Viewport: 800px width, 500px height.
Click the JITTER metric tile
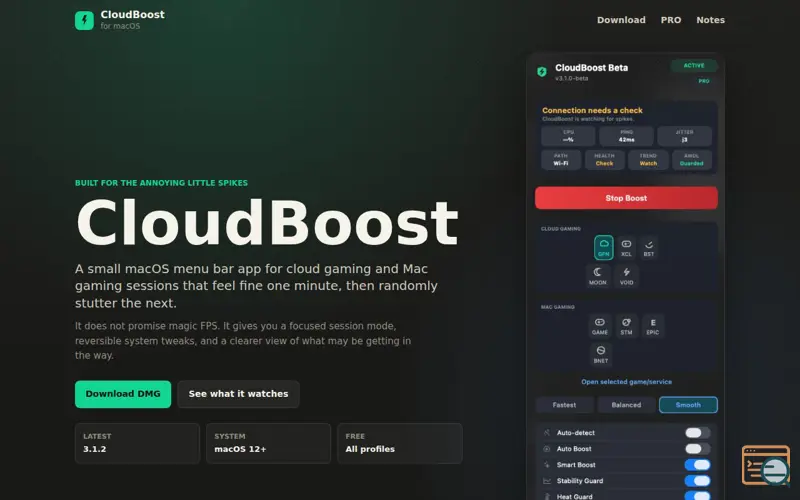coord(684,136)
